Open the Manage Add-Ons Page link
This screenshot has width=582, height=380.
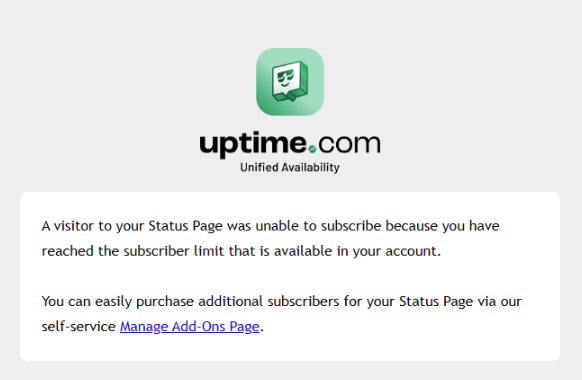pos(190,327)
